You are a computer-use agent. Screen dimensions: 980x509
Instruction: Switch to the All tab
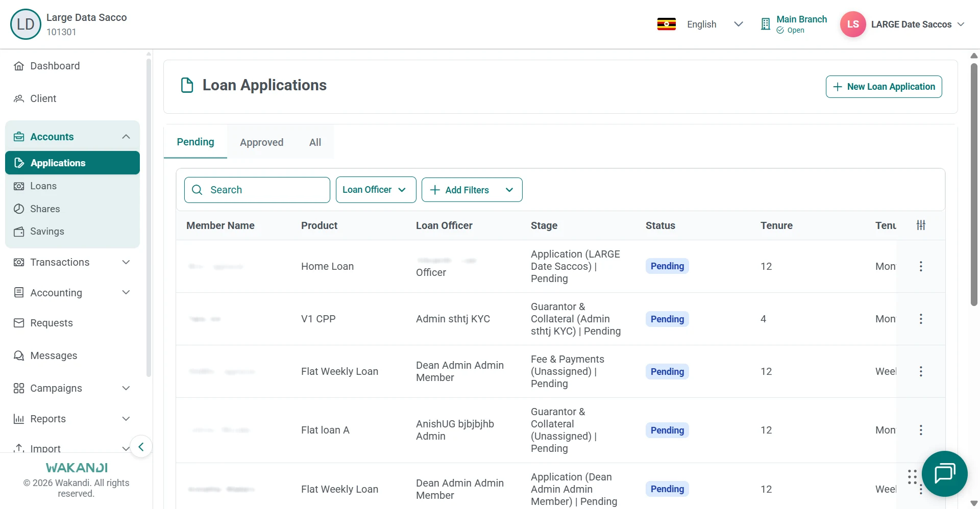pyautogui.click(x=315, y=142)
